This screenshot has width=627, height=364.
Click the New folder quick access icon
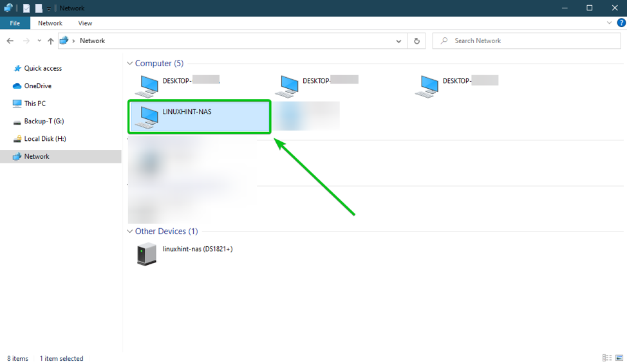[39, 8]
